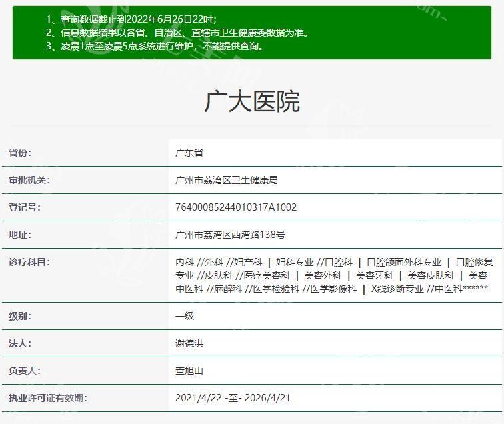This screenshot has width=504, height=424.
Task: Click the 省份 label
Action: pos(20,153)
